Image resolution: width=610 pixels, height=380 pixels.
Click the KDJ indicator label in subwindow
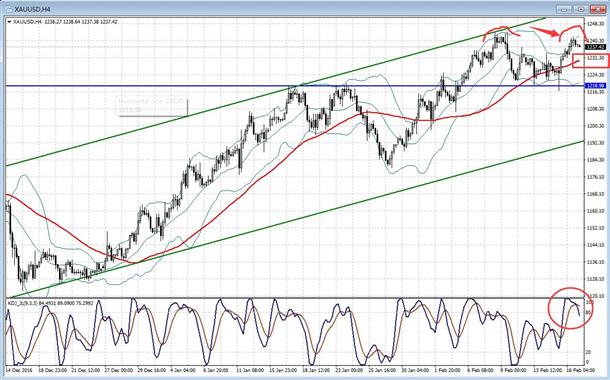coord(51,303)
